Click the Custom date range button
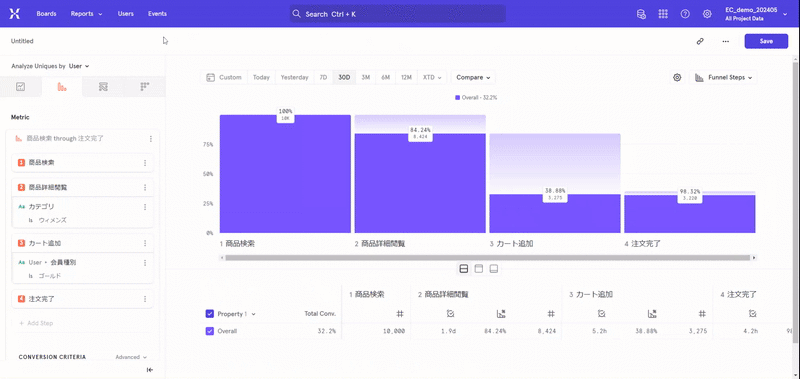Viewport: 800px width, 379px height. click(224, 78)
